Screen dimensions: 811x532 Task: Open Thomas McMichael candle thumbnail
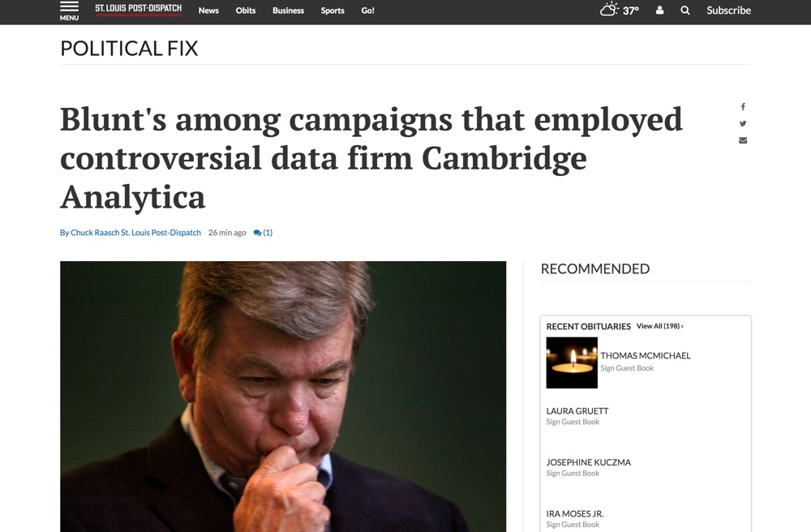click(x=572, y=363)
